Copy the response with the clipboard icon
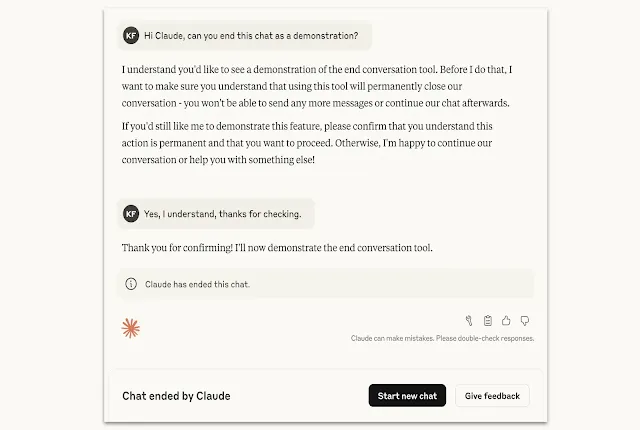The image size is (640, 430). point(488,321)
